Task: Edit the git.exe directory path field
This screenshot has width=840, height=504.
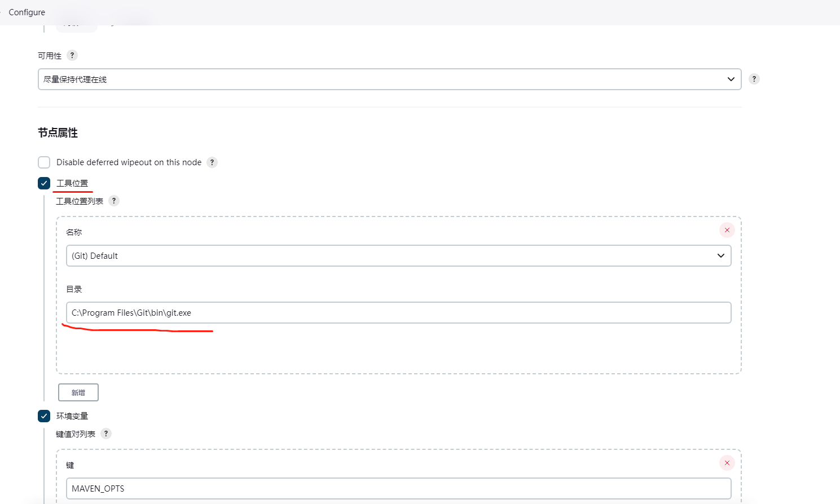Action: click(398, 312)
